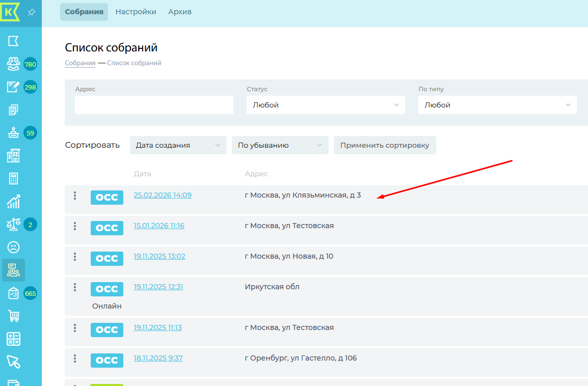Screen dimensions: 588x386
Task: Click the pin sidebar icon
Action: [32, 12]
